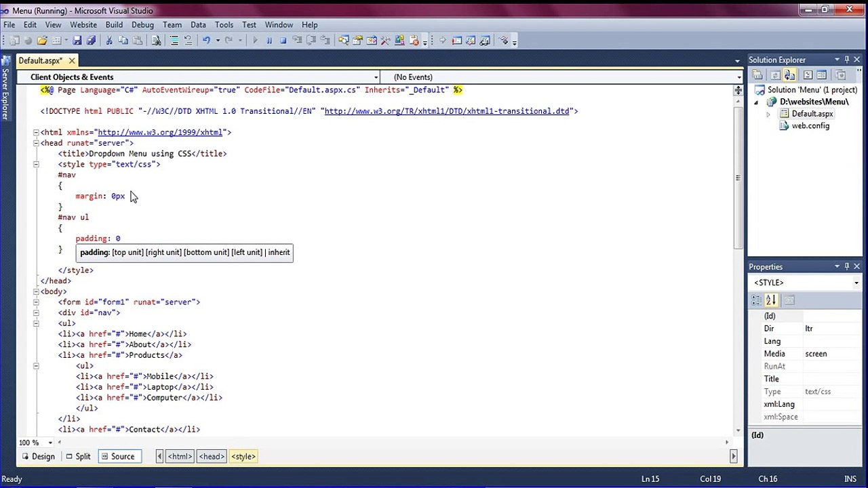Click Copy Web Site icon in Solution Explorer
The width and height of the screenshot is (868, 488).
[x=841, y=75]
